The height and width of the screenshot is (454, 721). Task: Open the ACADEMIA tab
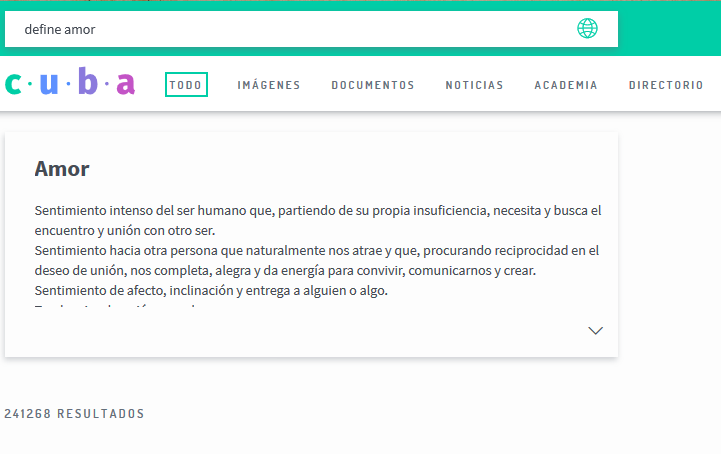click(x=566, y=85)
